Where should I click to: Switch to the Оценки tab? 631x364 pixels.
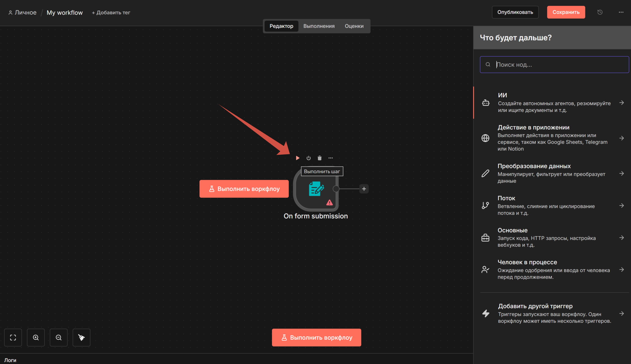354,26
